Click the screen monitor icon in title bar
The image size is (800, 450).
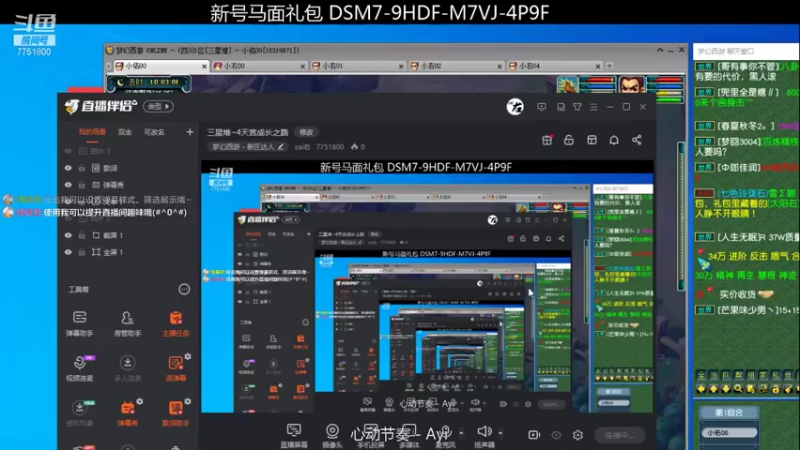[x=541, y=107]
